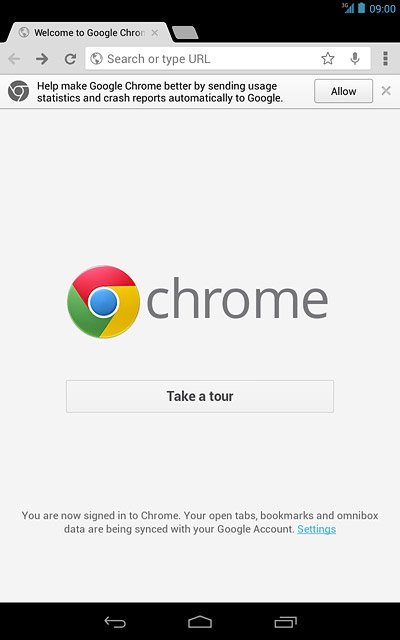400x640 pixels.
Task: Close the Welcome to Google Chrome tab
Action: click(x=155, y=33)
